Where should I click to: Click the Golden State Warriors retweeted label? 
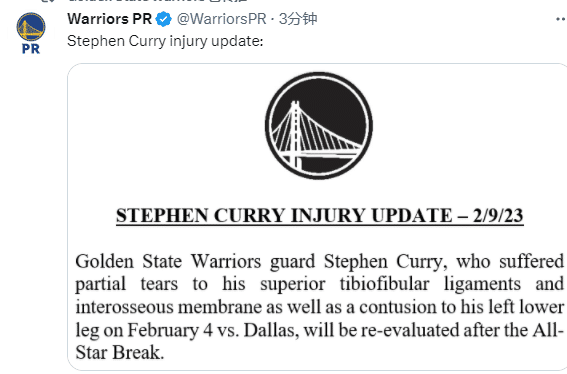click(x=157, y=1)
